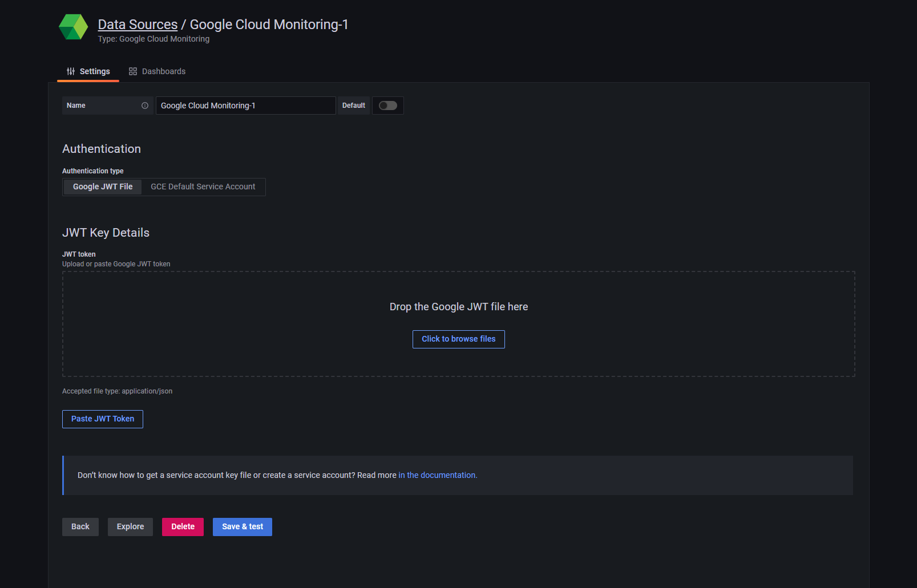The image size is (917, 588).
Task: Click the 'Authentication type' label
Action: pyautogui.click(x=93, y=171)
